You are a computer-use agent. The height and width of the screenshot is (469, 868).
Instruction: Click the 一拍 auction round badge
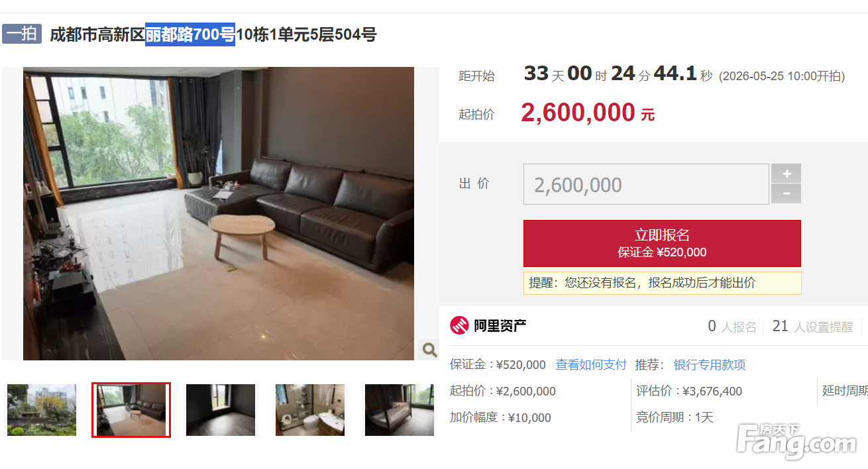point(22,34)
